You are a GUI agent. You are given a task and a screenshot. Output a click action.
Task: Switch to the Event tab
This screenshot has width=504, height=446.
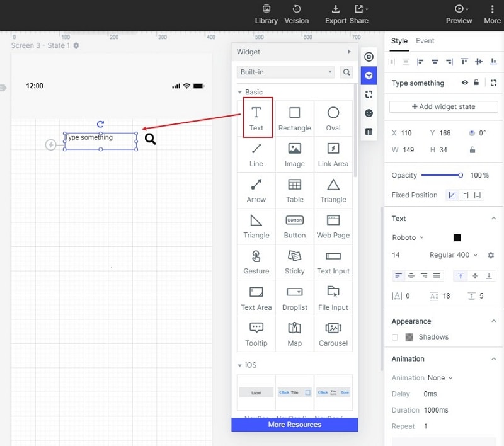tap(425, 41)
